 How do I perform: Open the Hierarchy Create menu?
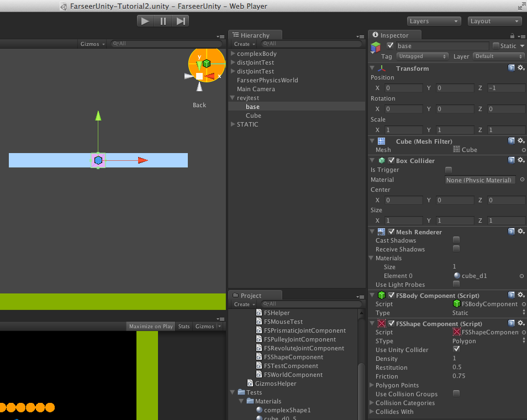coord(244,44)
